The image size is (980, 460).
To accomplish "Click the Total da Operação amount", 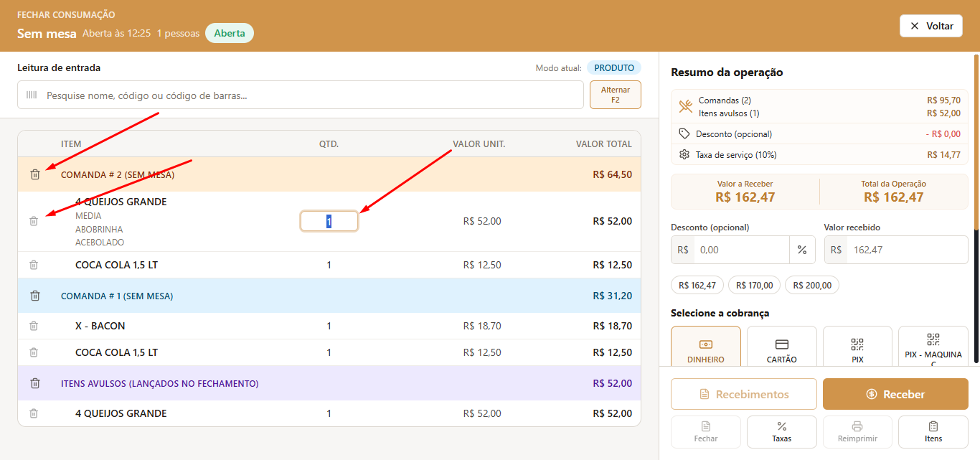I will [894, 197].
